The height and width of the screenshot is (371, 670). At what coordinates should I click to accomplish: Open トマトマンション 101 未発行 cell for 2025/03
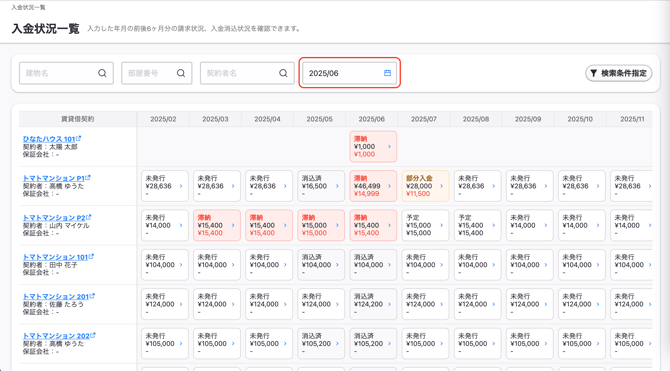pyautogui.click(x=217, y=265)
